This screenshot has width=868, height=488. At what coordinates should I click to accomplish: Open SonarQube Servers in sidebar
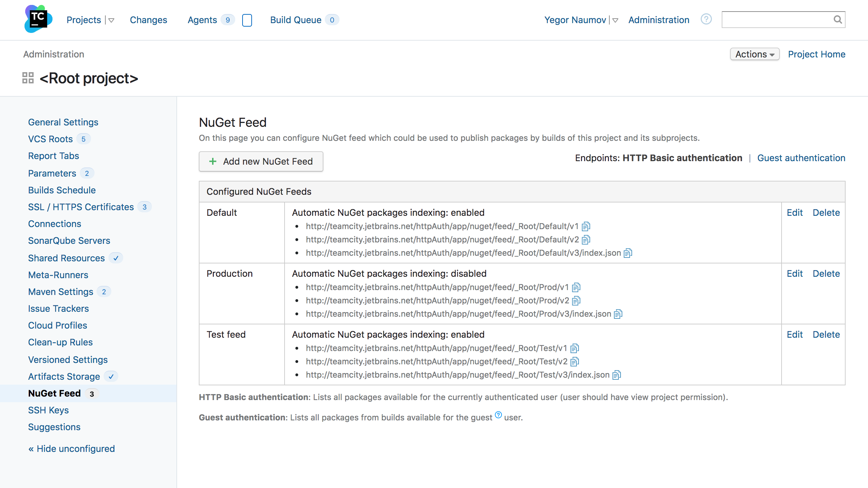69,241
